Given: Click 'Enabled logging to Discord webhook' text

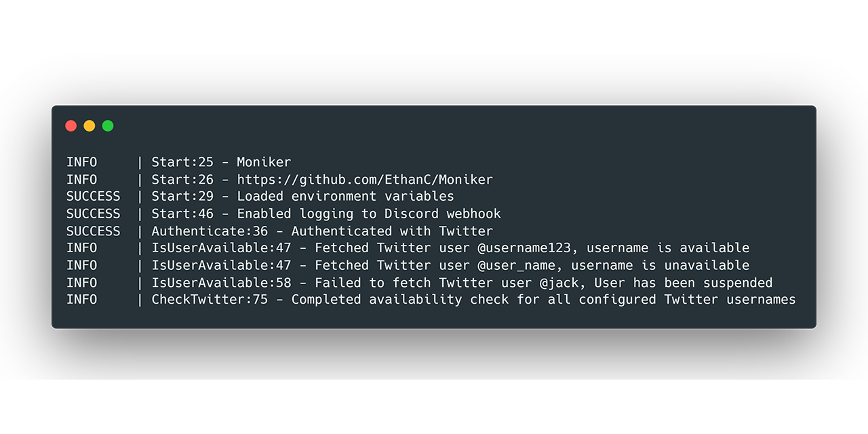Looking at the screenshot, I should [x=369, y=214].
